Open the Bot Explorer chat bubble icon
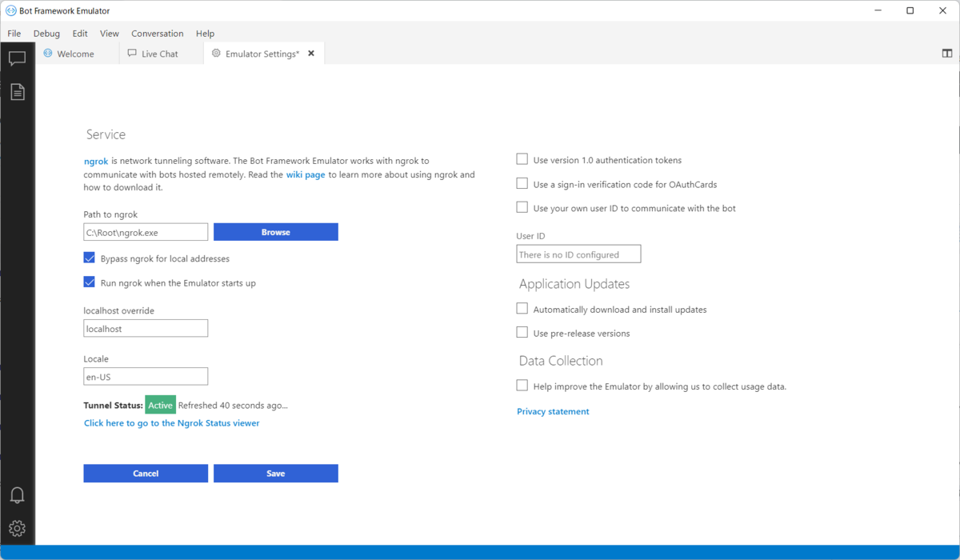Screen dimensions: 960x560 17,58
